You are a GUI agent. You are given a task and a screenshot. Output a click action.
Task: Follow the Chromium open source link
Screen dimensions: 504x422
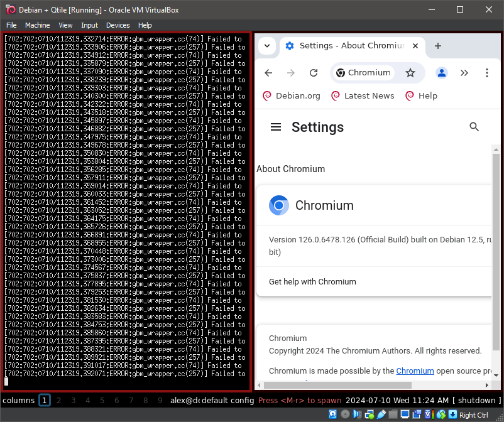tap(415, 371)
